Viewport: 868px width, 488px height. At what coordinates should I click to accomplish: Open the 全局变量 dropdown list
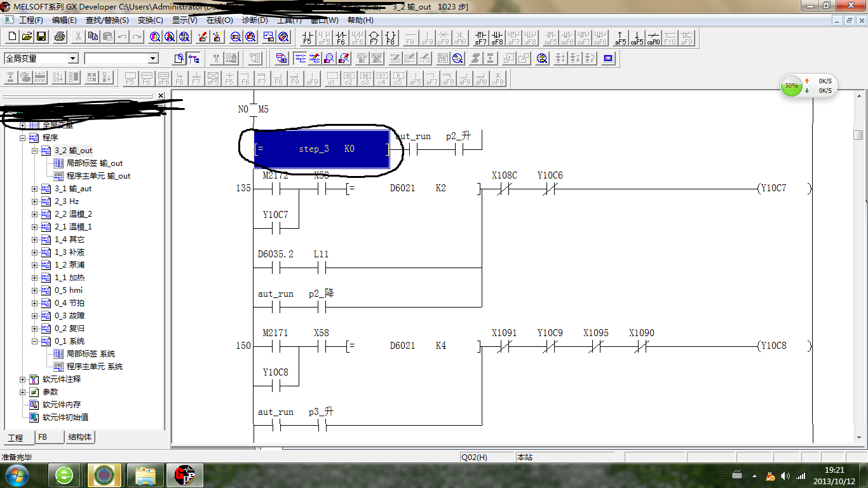(x=72, y=58)
